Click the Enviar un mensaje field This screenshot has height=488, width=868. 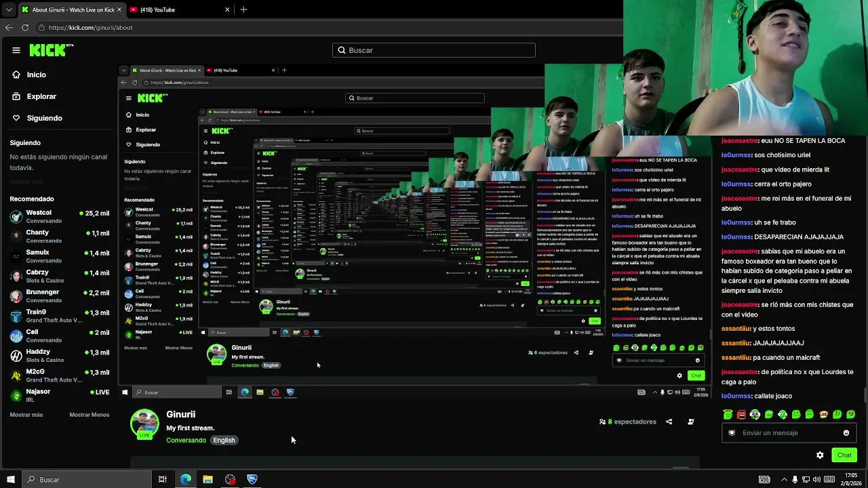point(789,433)
